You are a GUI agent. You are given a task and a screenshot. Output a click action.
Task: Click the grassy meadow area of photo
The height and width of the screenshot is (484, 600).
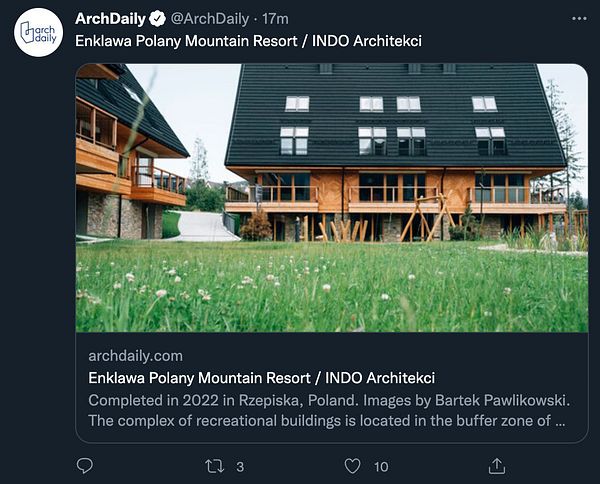332,287
